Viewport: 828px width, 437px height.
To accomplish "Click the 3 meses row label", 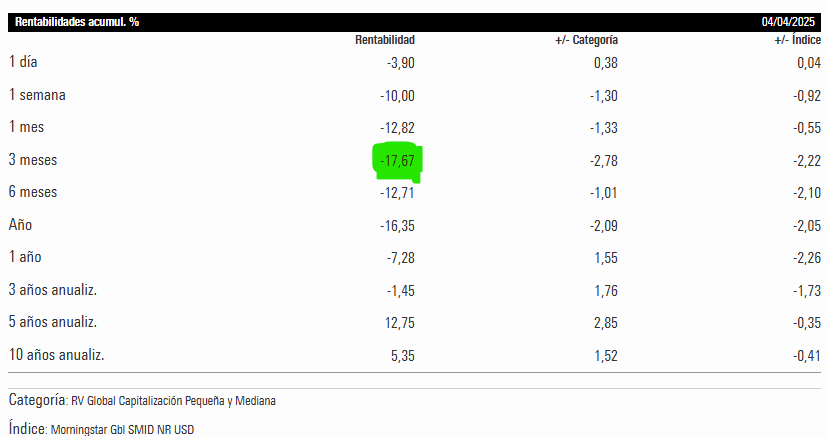I will 33,160.
